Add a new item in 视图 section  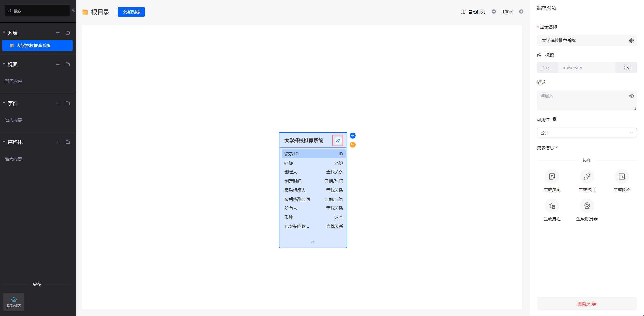tap(58, 64)
